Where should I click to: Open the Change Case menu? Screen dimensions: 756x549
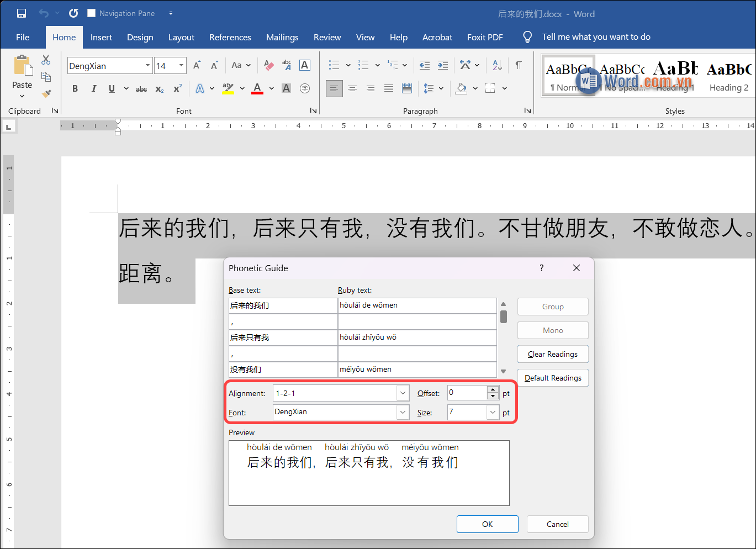(x=241, y=65)
